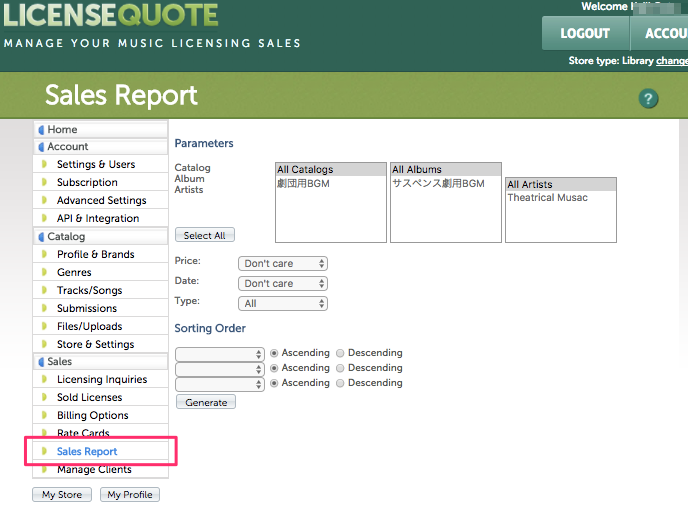Click the blue marker icon beside Sales
Screen dimensions: 688x511
point(41,362)
